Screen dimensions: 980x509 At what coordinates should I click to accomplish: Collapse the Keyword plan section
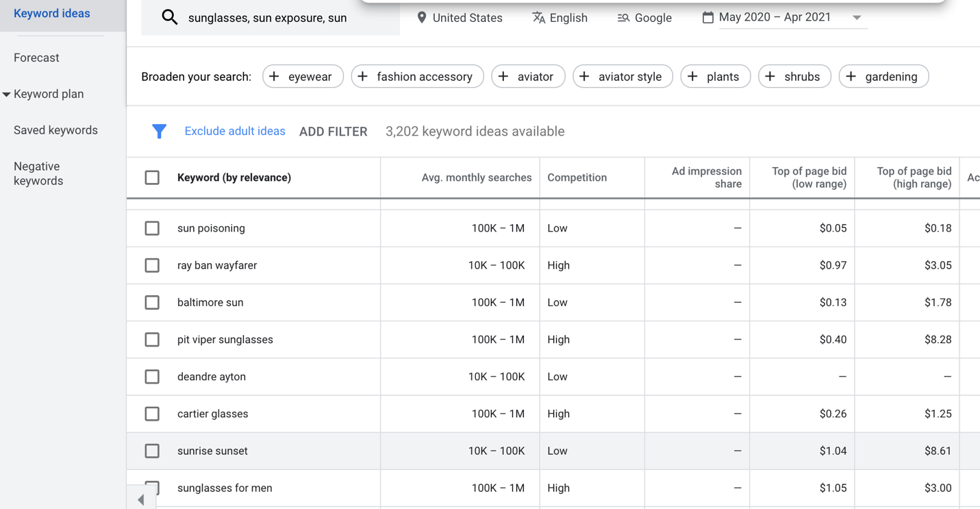tap(6, 95)
